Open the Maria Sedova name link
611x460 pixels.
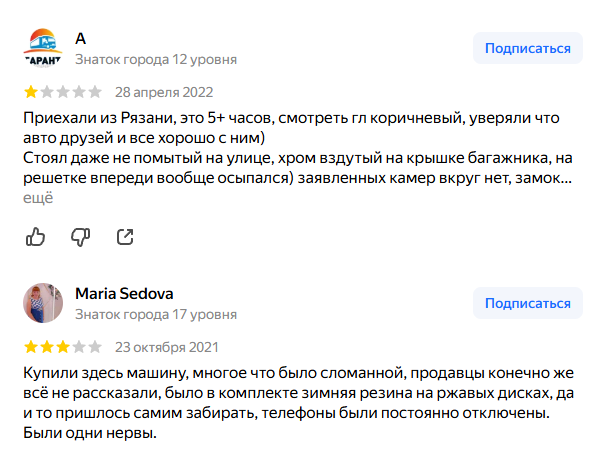pyautogui.click(x=124, y=293)
